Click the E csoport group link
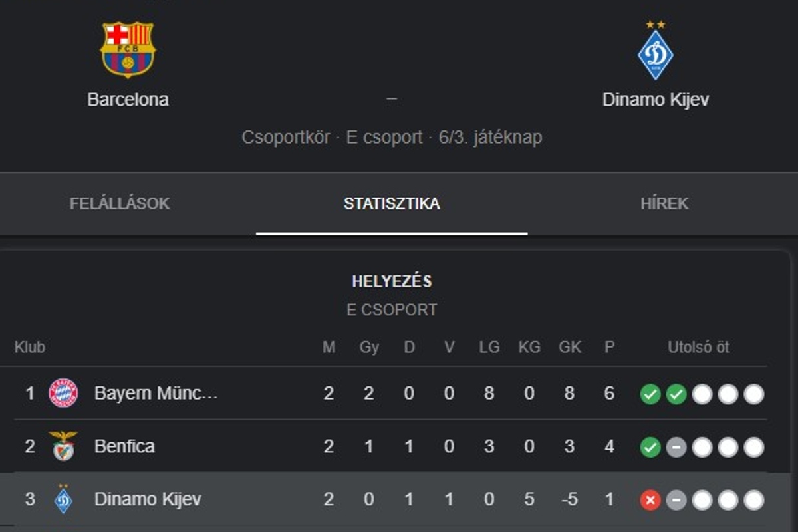The width and height of the screenshot is (798, 532). (x=384, y=138)
